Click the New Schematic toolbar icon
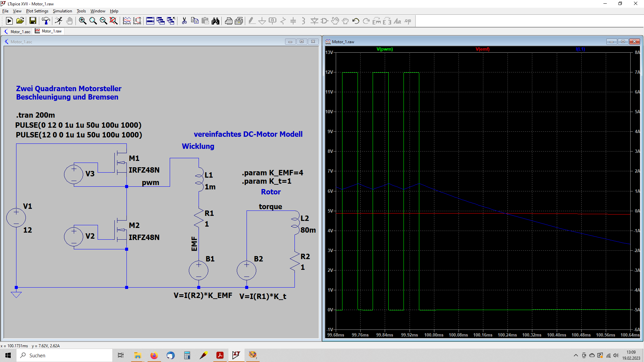The width and height of the screenshot is (644, 362). (9, 21)
